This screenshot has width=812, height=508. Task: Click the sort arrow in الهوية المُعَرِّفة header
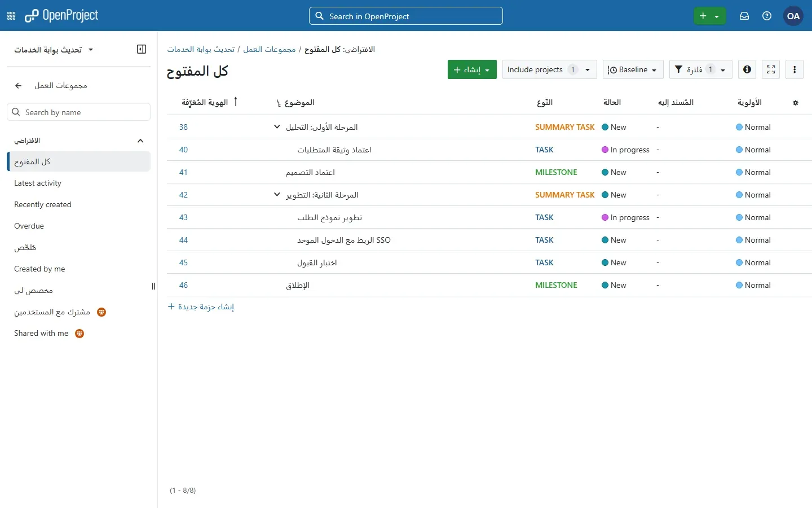click(x=236, y=102)
